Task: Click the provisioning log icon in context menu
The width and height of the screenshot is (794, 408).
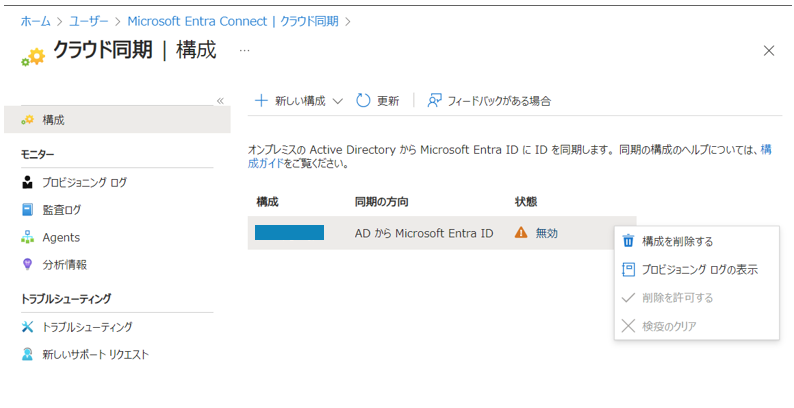Action: coord(628,269)
